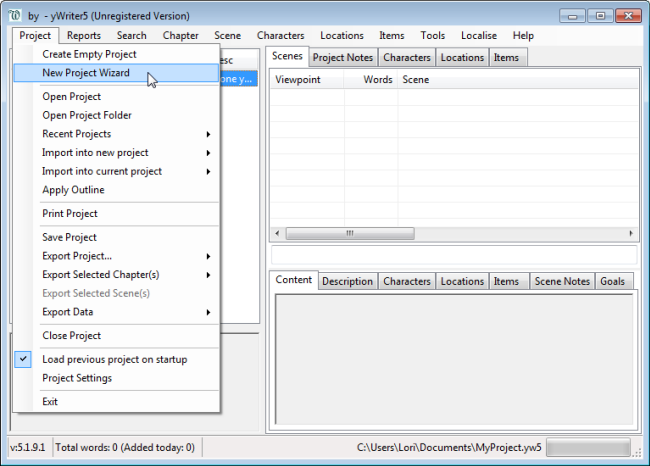Open the Search menu
This screenshot has width=650, height=466.
[131, 36]
